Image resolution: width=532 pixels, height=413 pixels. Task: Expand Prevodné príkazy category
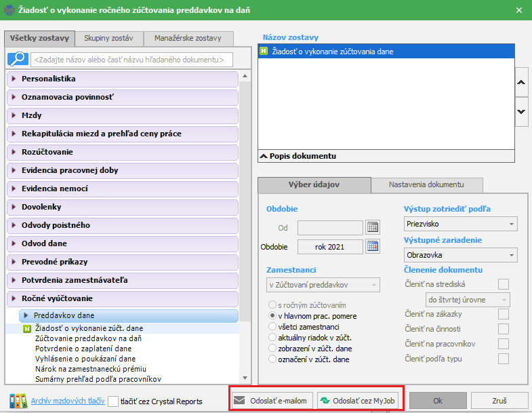(x=122, y=262)
